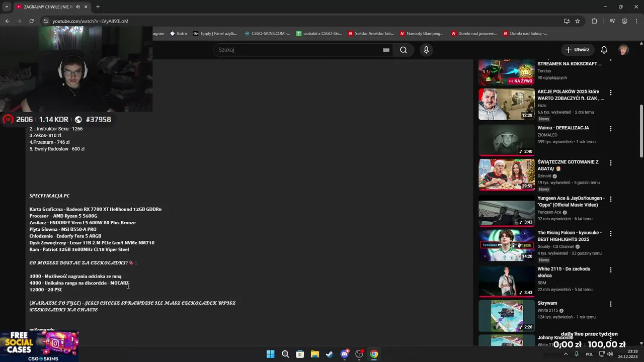Open YouTube notifications bell
The width and height of the screenshot is (644, 362).
click(604, 50)
